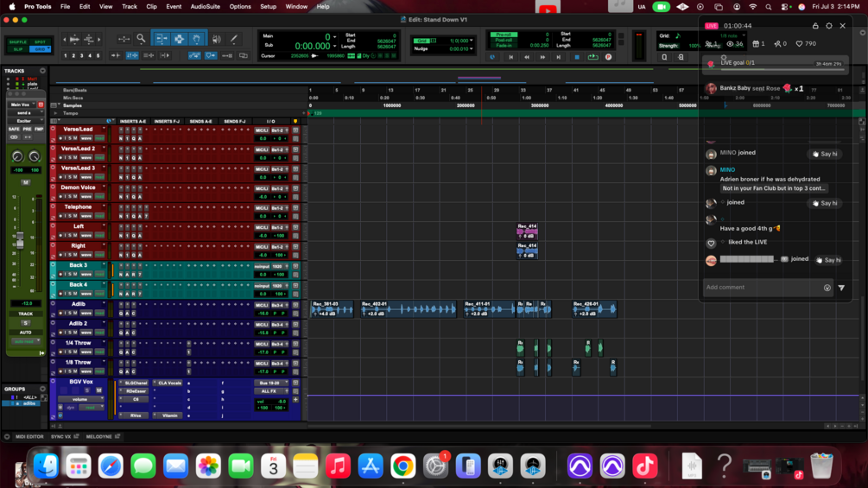
Task: Open the Clip menu
Action: (x=151, y=7)
